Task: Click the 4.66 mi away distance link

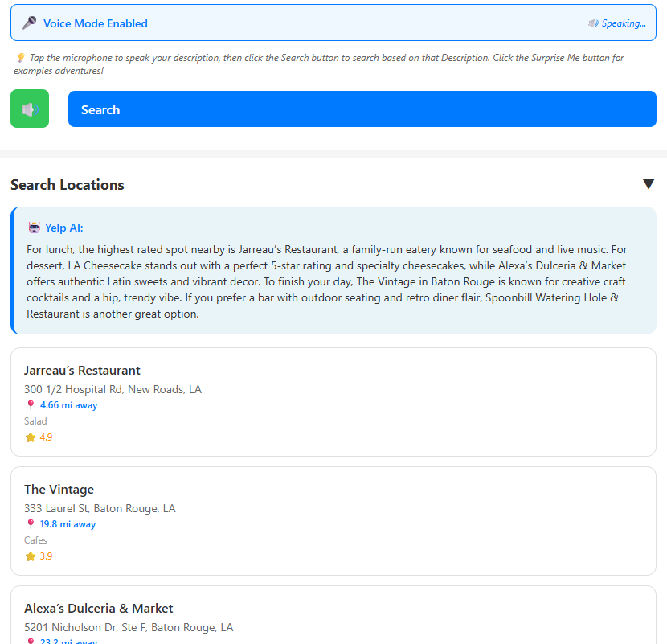Action: (68, 405)
